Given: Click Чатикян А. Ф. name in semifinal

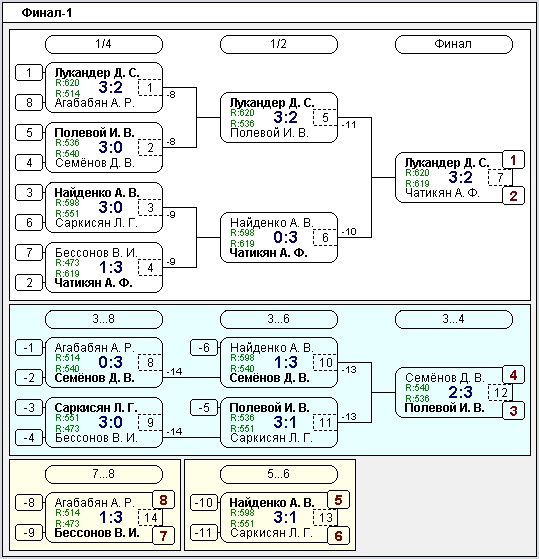Looking at the screenshot, I should (x=268, y=253).
